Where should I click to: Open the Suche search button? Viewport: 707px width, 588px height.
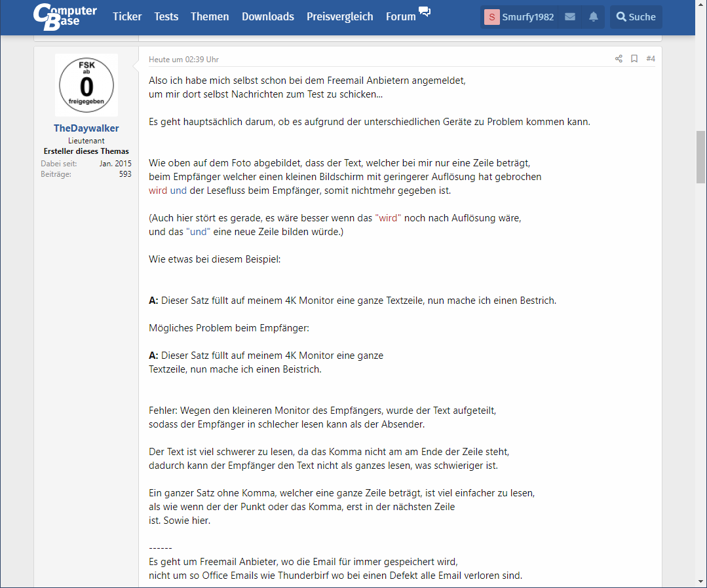tap(636, 17)
